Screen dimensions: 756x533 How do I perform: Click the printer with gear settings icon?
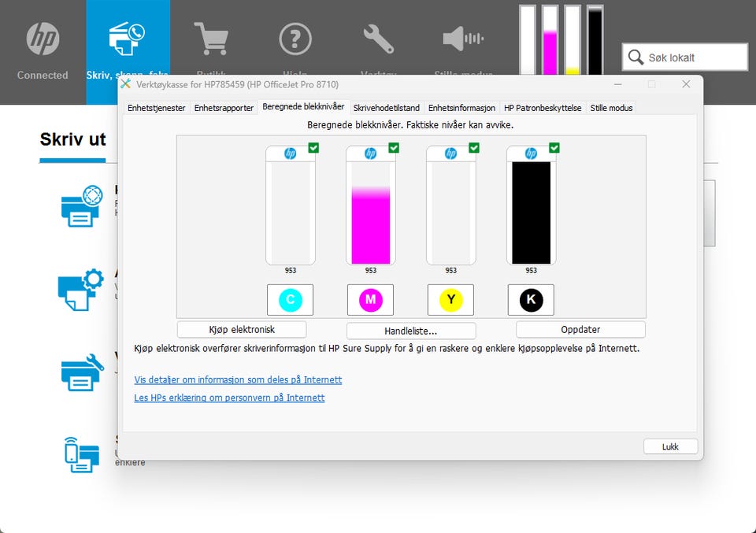point(80,289)
